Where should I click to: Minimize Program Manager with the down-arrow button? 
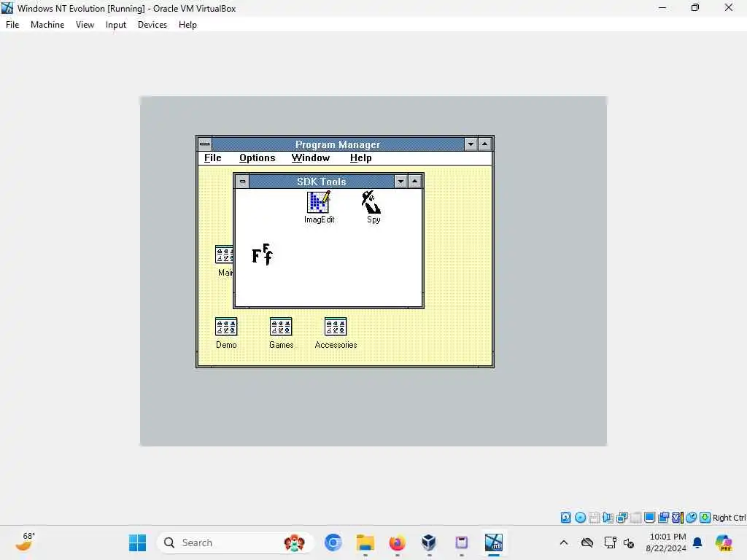(471, 144)
